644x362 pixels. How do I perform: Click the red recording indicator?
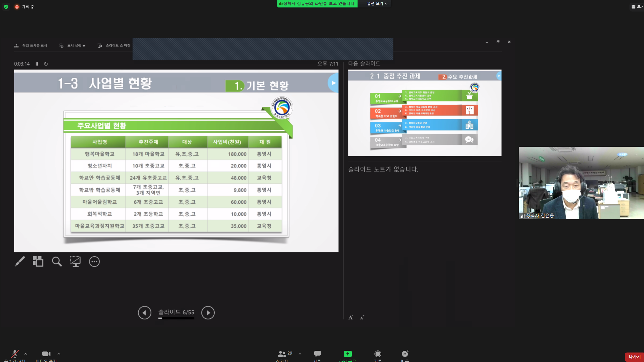tap(17, 6)
